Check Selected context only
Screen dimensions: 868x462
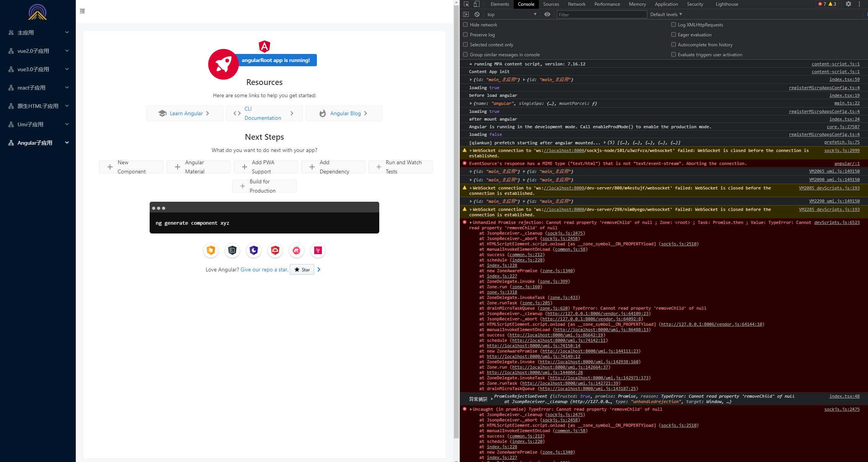click(x=465, y=44)
